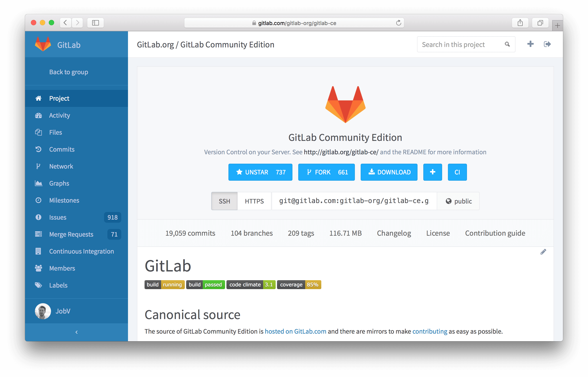
Task: Click the plus icon in top header
Action: (x=530, y=44)
